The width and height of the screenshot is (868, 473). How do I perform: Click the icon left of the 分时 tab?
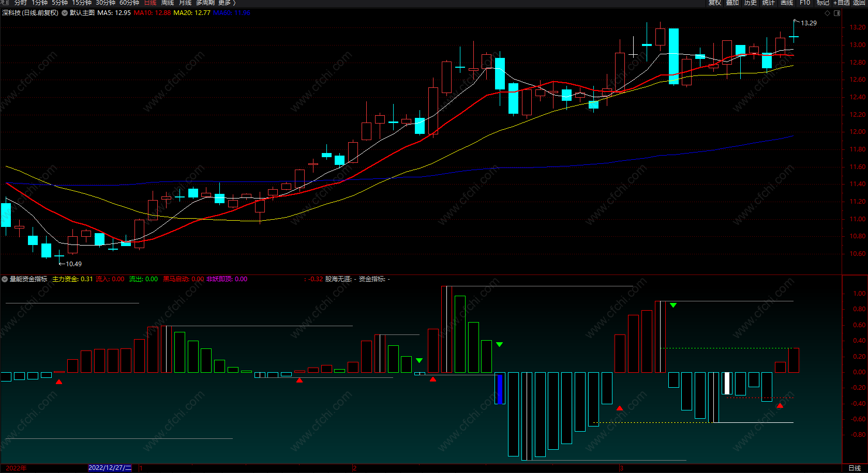click(x=6, y=3)
